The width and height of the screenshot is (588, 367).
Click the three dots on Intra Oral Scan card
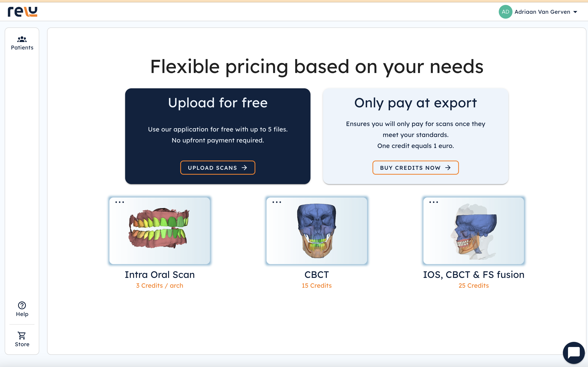coord(120,202)
